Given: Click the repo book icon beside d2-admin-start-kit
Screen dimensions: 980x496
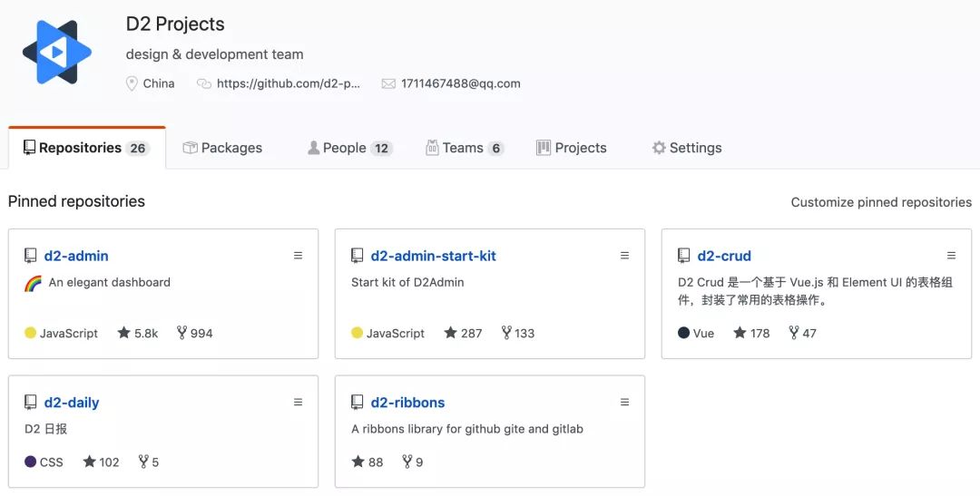Looking at the screenshot, I should pos(357,256).
